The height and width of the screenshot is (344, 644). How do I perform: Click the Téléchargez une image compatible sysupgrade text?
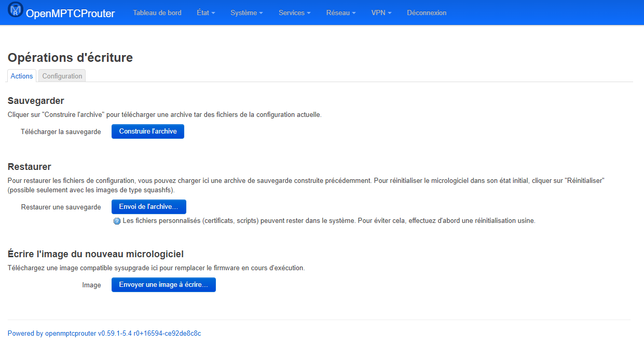coord(156,268)
